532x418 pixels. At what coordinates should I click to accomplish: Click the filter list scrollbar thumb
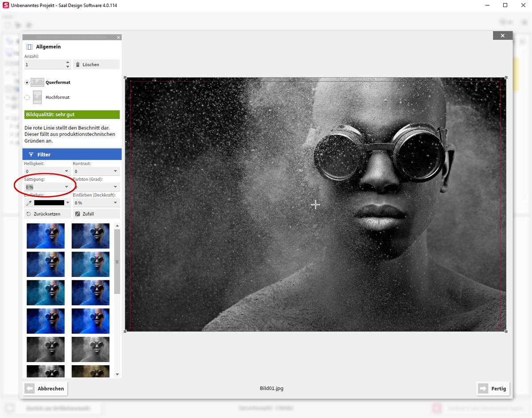pos(117,262)
